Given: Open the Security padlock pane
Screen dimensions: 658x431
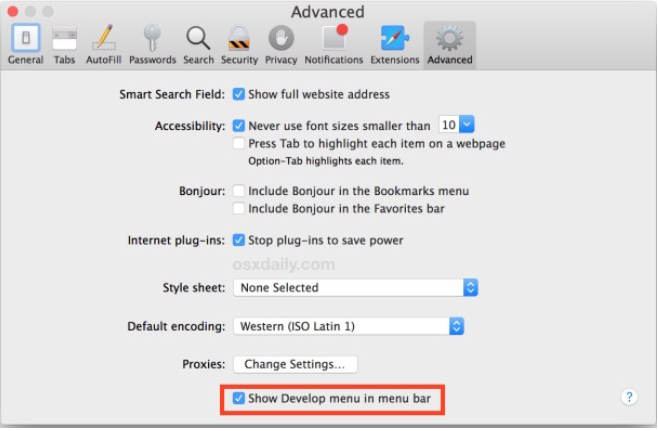Looking at the screenshot, I should pos(239,45).
